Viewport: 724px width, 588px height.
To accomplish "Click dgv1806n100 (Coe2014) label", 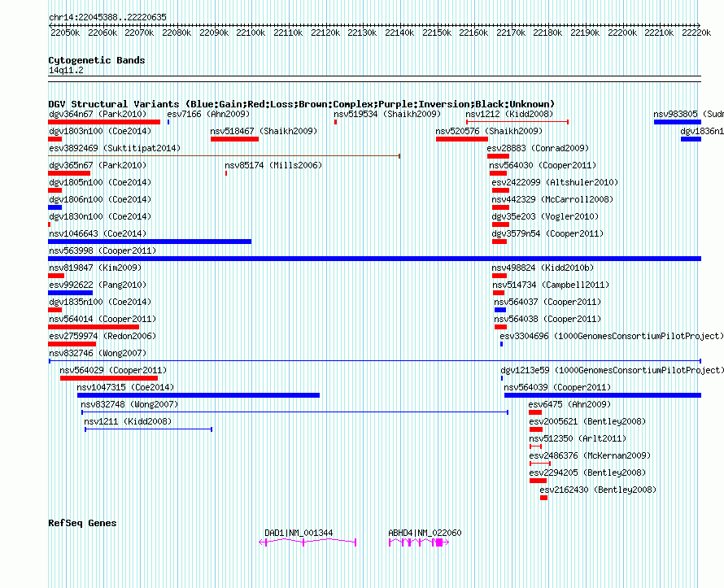I will (x=100, y=199).
